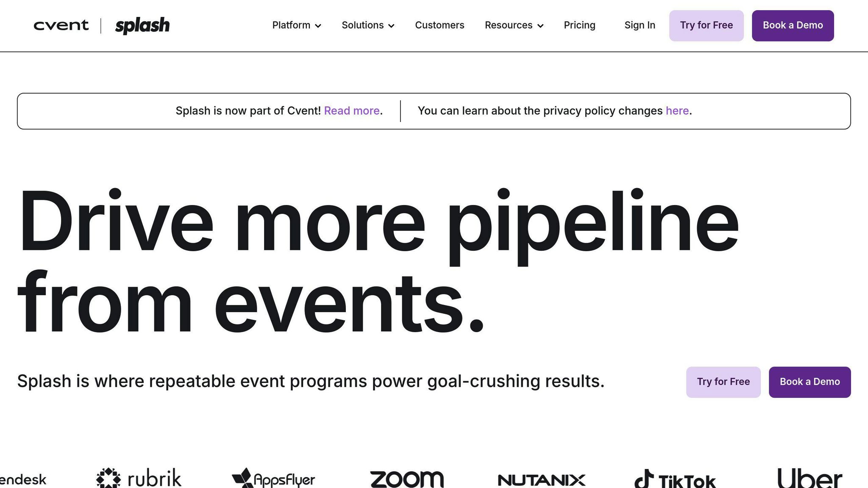Click the Zoom logo
The width and height of the screenshot is (868, 488).
coord(407,479)
